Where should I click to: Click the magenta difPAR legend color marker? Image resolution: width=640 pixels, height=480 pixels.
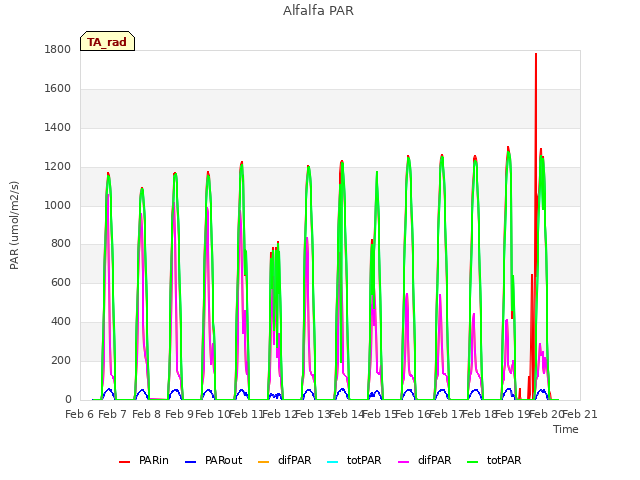click(x=403, y=462)
